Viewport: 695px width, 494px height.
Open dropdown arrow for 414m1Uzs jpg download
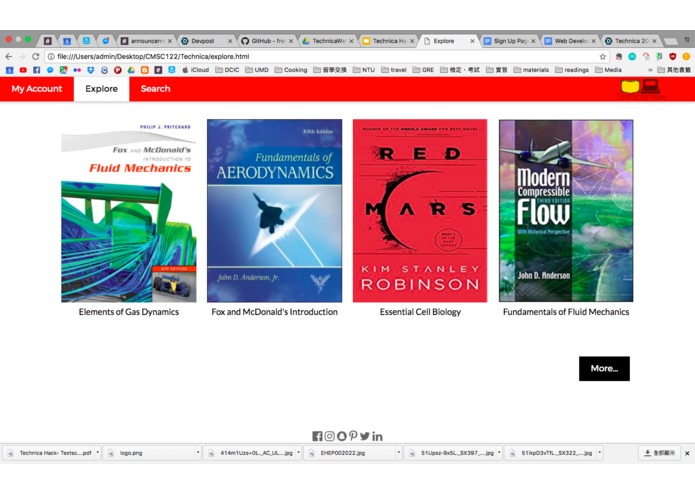tap(298, 452)
